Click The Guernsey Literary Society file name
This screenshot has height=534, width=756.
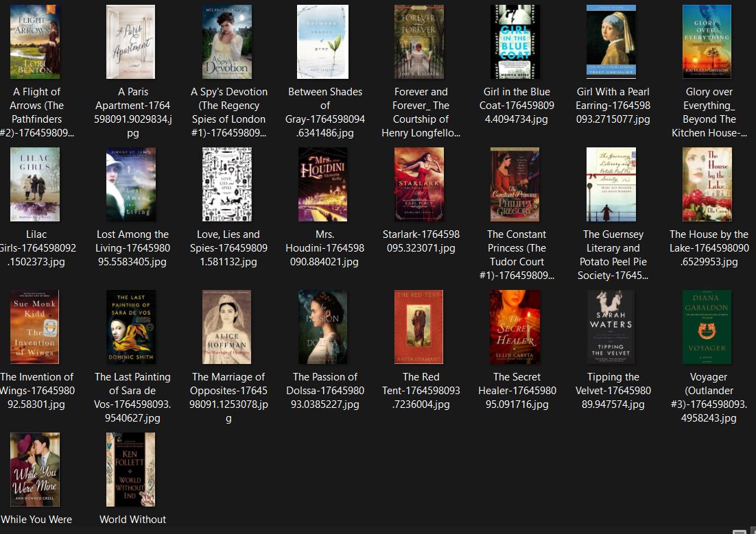pos(612,255)
